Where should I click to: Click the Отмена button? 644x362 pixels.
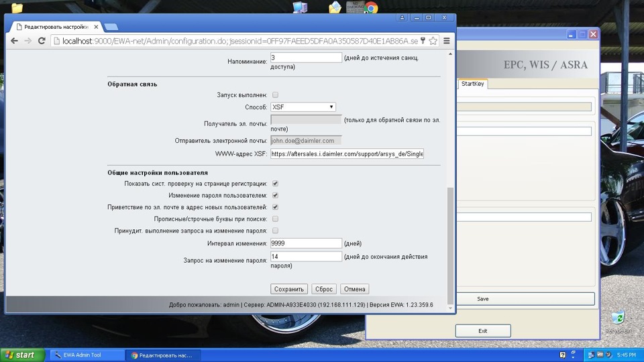point(354,289)
